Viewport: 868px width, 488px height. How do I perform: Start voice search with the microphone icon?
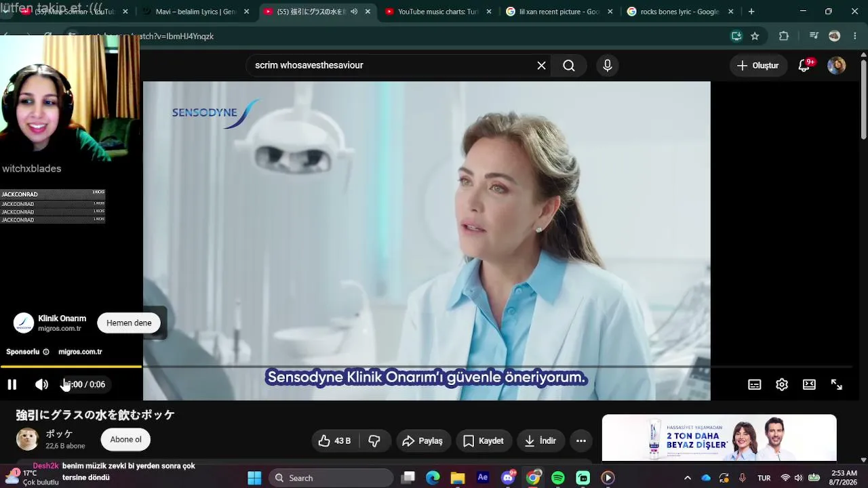click(x=608, y=65)
